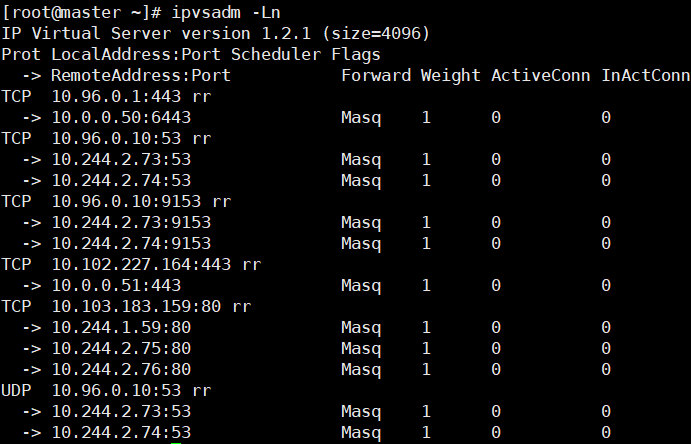Click the Weight column header
This screenshot has width=691, height=444.
[x=449, y=75]
